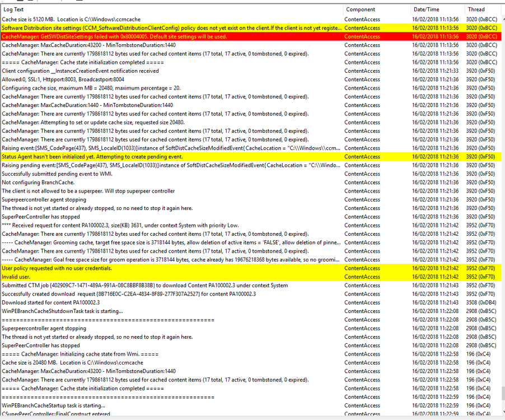Click the vertical scrollbar thumb
Screen dimensions: 505x420
pos(503,393)
